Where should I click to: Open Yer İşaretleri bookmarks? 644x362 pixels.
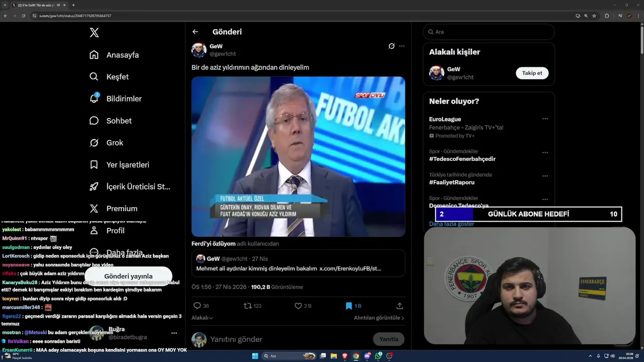119,164
